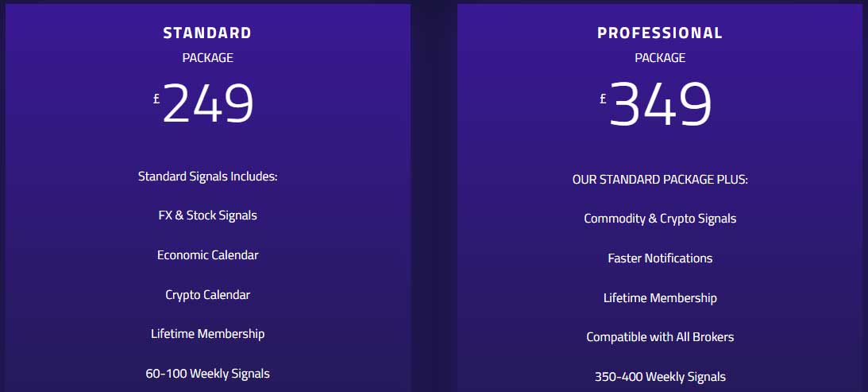Click the '350-400 Weekly Signals' text
The height and width of the screenshot is (392, 868).
[660, 377]
